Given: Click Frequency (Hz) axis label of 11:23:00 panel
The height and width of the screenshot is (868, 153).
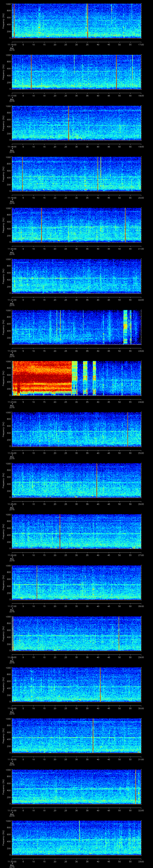Looking at the screenshot, I should [3, 378].
